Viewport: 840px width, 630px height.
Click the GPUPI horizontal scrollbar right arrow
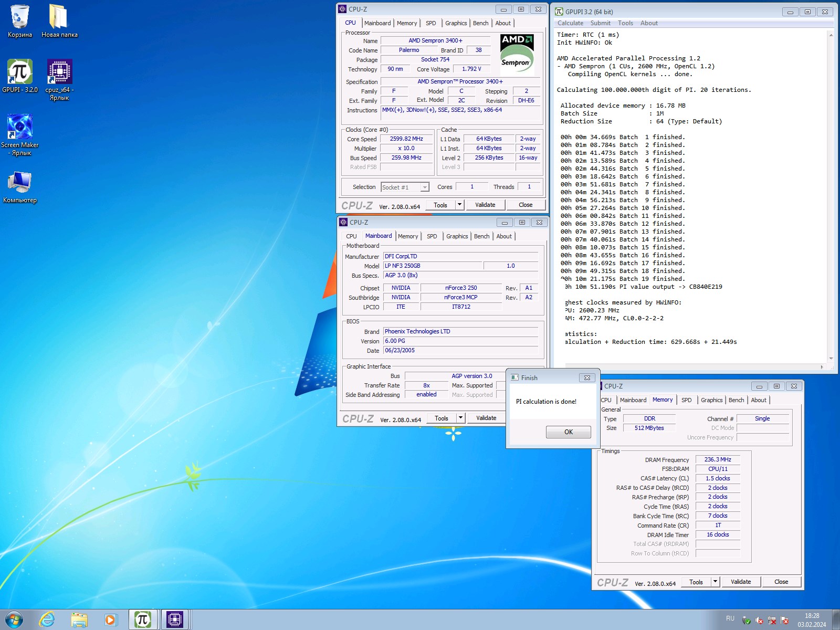click(x=822, y=366)
